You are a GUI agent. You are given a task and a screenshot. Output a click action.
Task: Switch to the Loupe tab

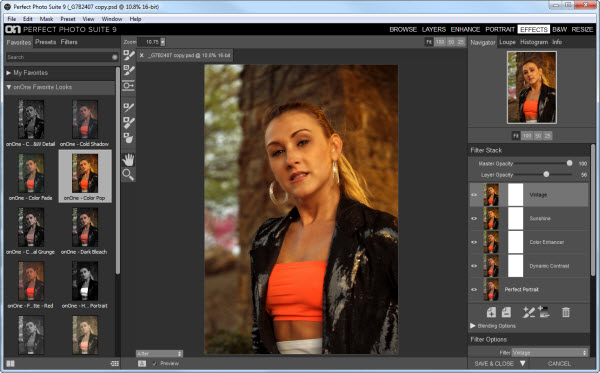507,42
